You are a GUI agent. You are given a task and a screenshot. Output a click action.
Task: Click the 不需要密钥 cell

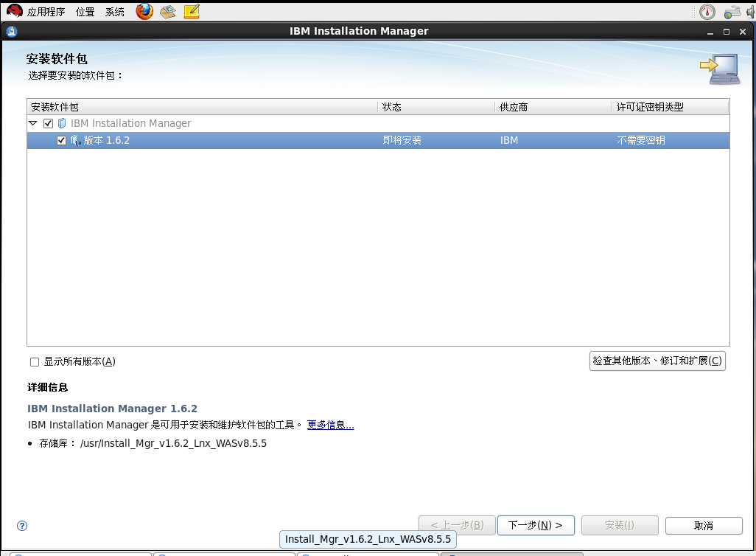tap(641, 140)
